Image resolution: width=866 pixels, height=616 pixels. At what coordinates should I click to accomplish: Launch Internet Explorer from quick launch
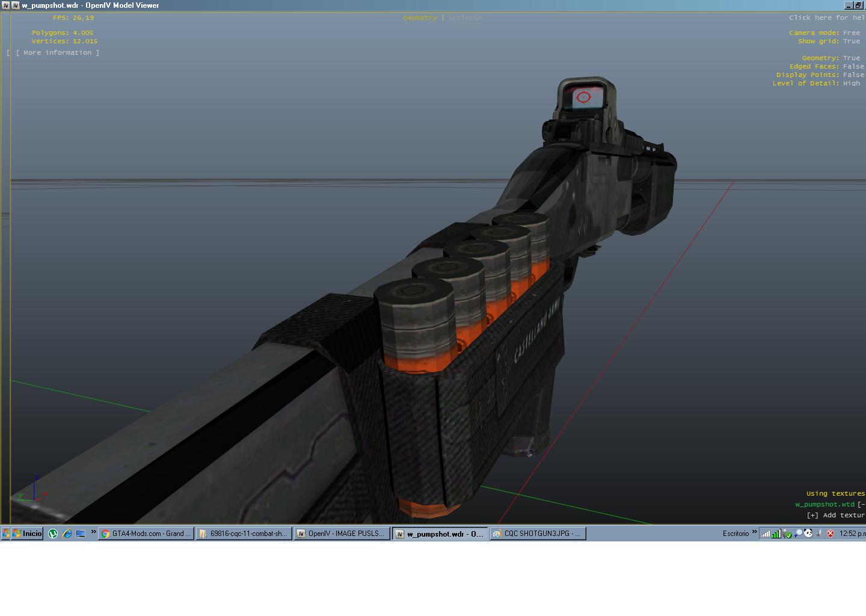point(67,534)
